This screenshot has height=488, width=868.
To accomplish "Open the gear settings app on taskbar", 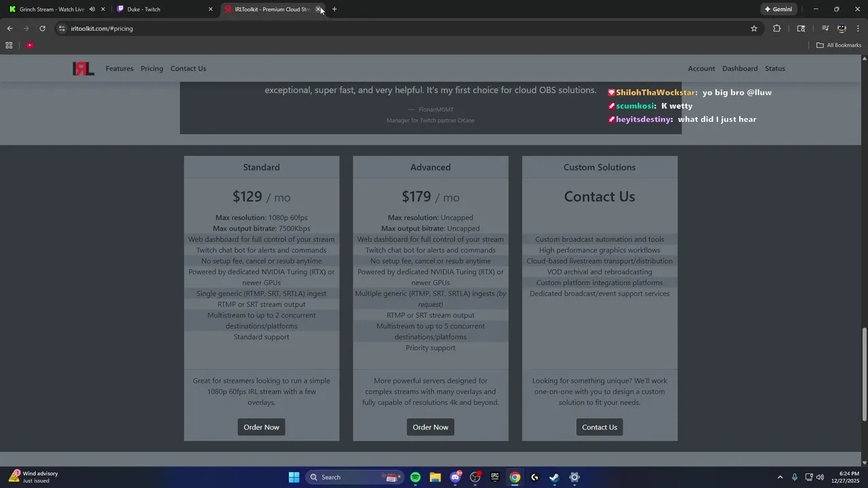I will 574,477.
